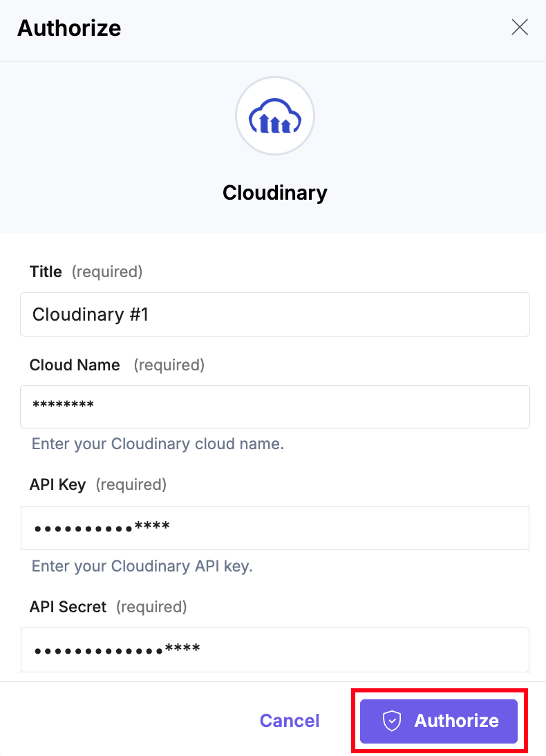Click the 'Title' field label
Image resolution: width=546 pixels, height=756 pixels.
(x=46, y=272)
